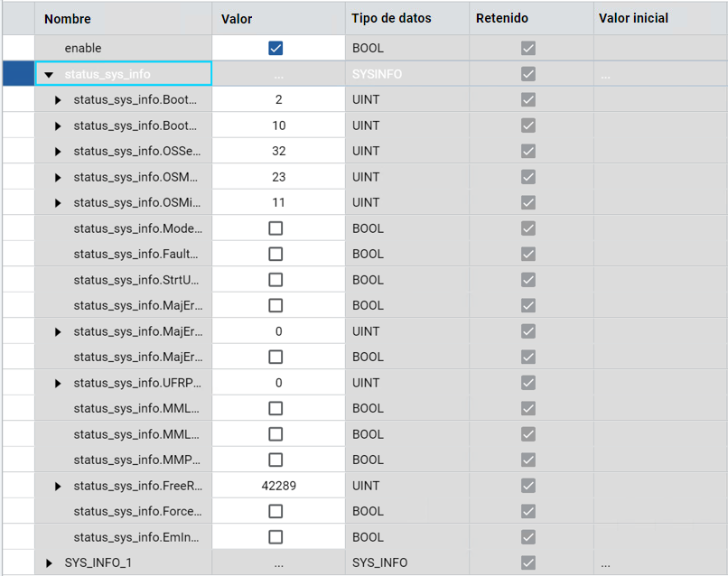Check the status_sys_info.Mode... value checkbox
The height and width of the screenshot is (576, 728).
(275, 228)
